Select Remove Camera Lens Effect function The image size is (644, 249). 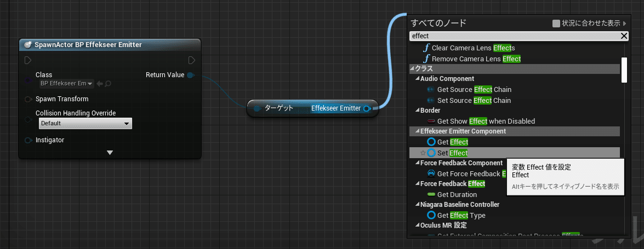[x=476, y=59]
